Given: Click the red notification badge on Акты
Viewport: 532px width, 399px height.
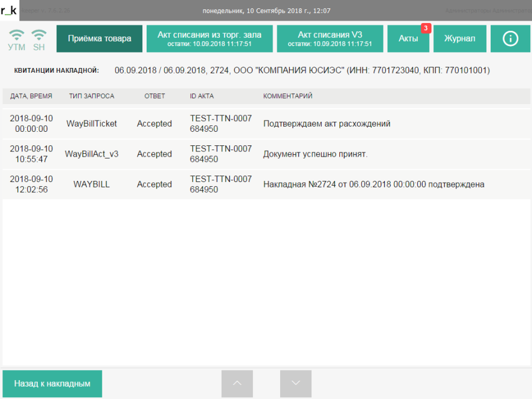Looking at the screenshot, I should [x=424, y=28].
